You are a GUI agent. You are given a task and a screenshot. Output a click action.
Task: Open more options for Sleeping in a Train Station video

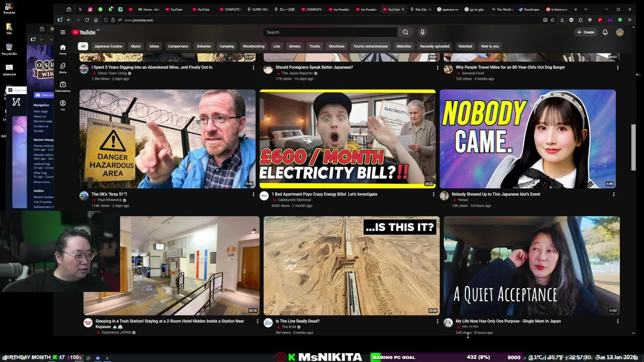257,321
